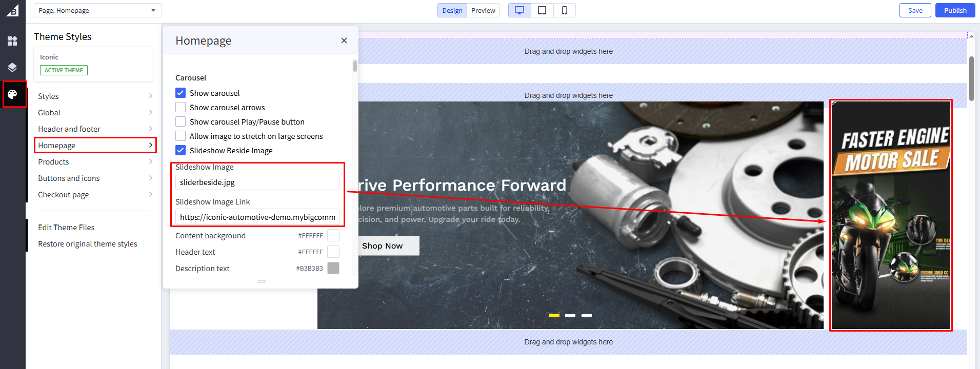
Task: Click the BigCommerce logo icon
Action: (x=12, y=10)
